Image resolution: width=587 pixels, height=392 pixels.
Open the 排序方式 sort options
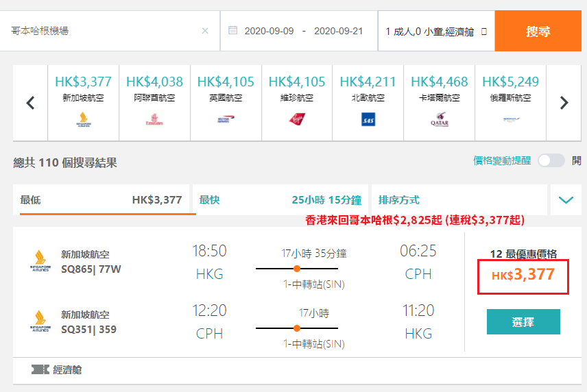(459, 199)
